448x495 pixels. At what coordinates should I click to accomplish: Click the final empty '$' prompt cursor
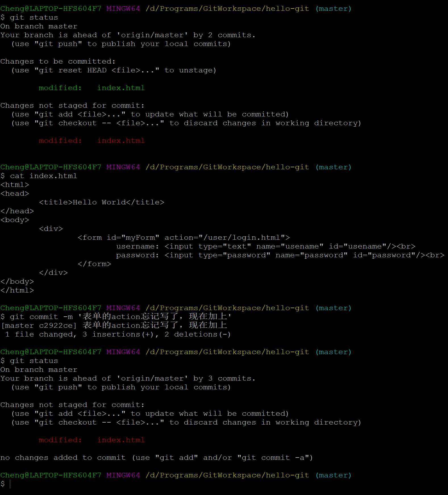pos(10,484)
